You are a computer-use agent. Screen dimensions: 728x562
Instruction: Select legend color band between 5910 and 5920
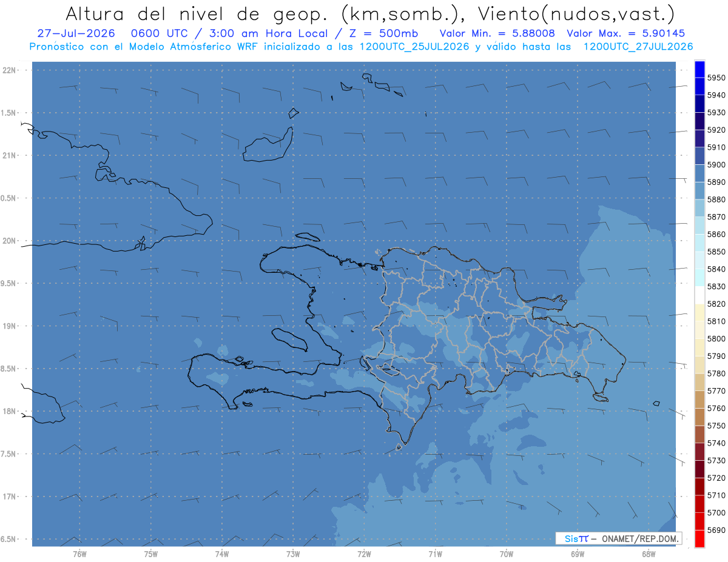(x=699, y=138)
